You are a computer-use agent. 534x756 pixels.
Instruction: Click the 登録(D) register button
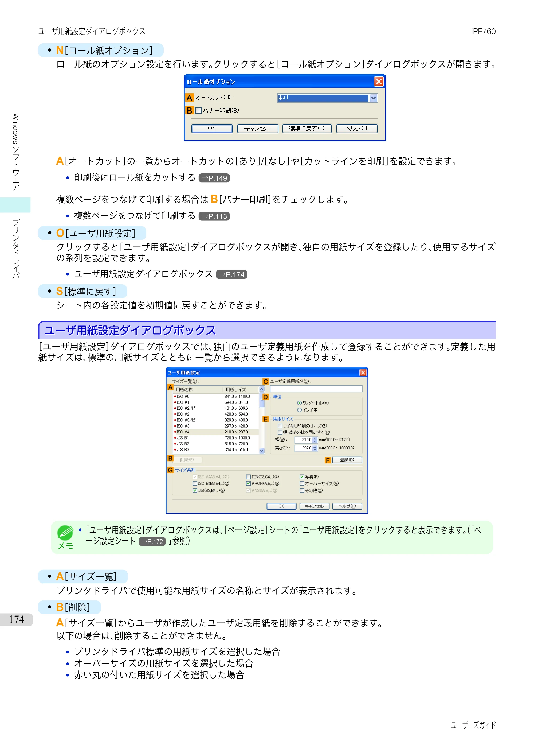(347, 460)
